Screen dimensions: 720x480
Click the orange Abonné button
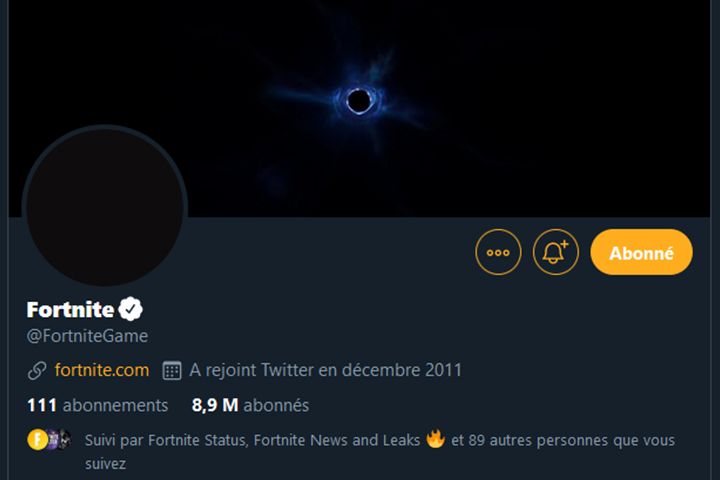[x=641, y=252]
